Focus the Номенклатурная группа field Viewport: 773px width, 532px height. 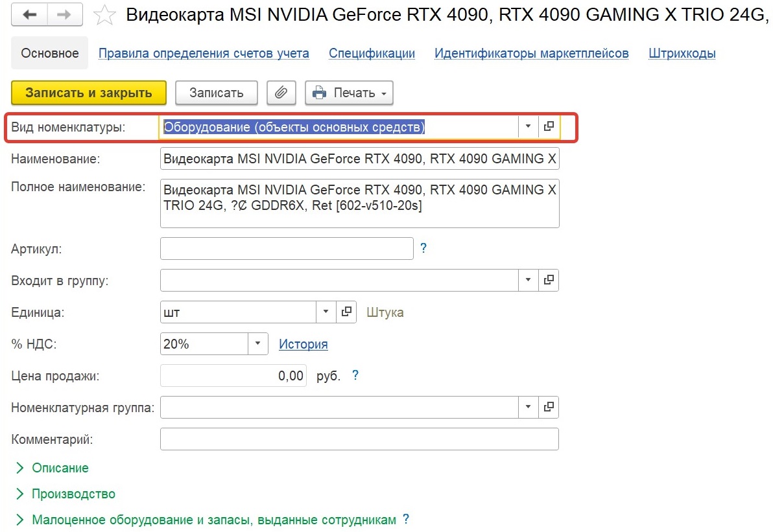[x=339, y=408]
